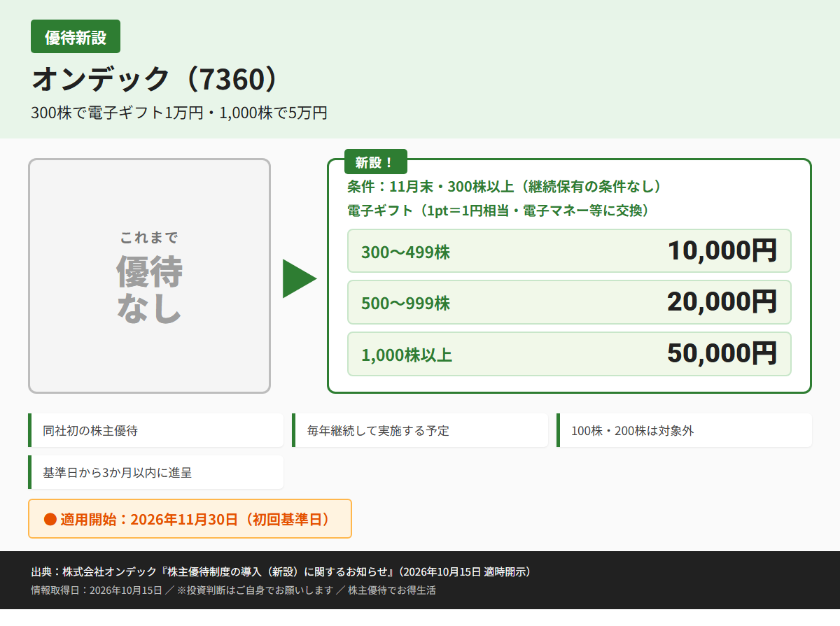
Task: Click the 毎年継続して実施する予定 note card
Action: (x=420, y=430)
